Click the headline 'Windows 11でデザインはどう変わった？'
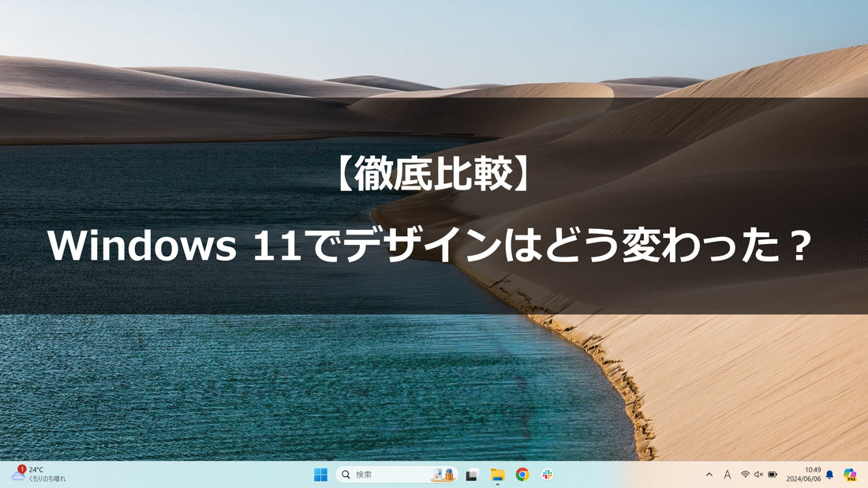The image size is (868, 488). (x=430, y=248)
